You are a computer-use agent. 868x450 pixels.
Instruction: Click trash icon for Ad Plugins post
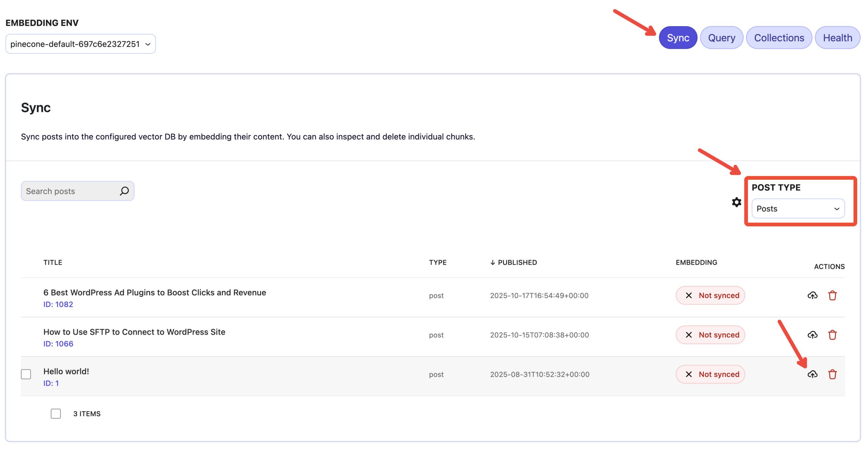point(832,296)
